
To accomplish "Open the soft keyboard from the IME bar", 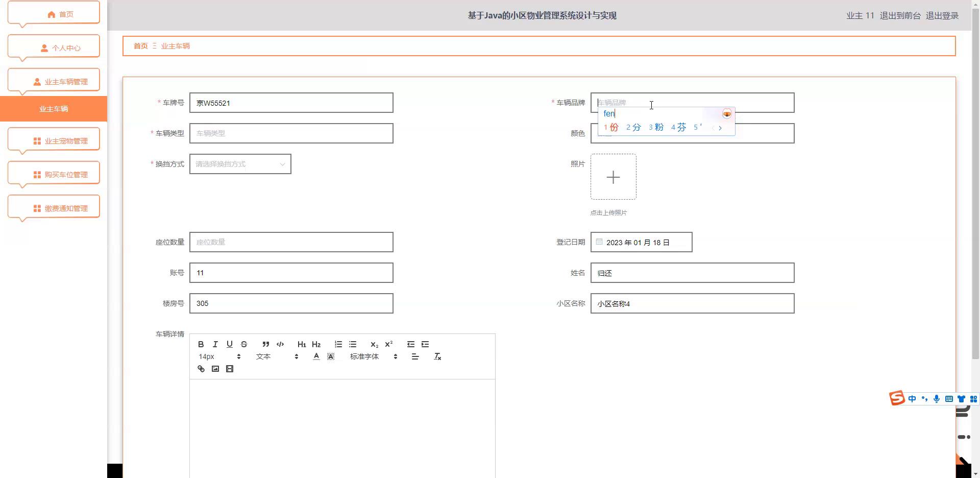I will 949,399.
